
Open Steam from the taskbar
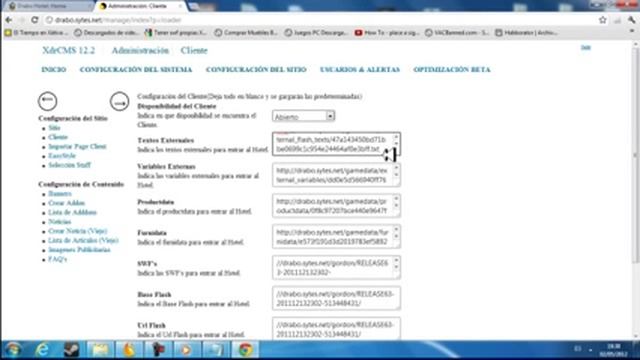(71, 350)
